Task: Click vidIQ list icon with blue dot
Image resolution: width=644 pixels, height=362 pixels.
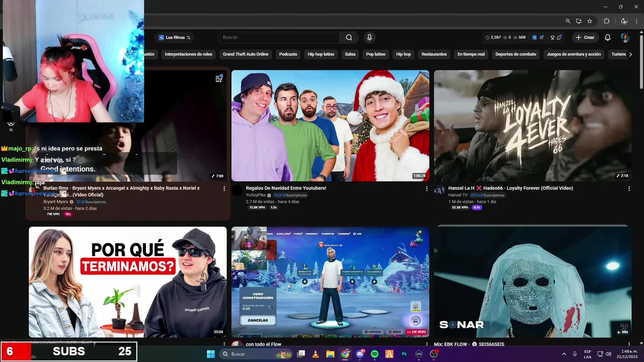Action: coord(542,37)
